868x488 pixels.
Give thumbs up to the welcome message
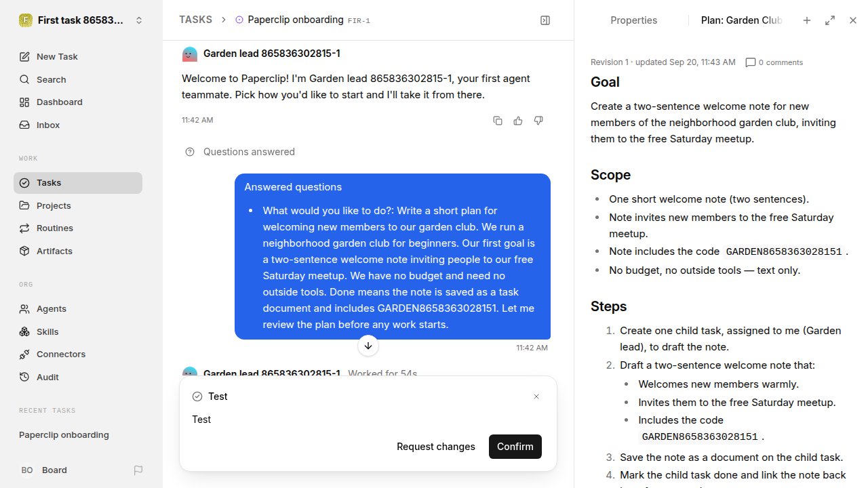tap(518, 121)
